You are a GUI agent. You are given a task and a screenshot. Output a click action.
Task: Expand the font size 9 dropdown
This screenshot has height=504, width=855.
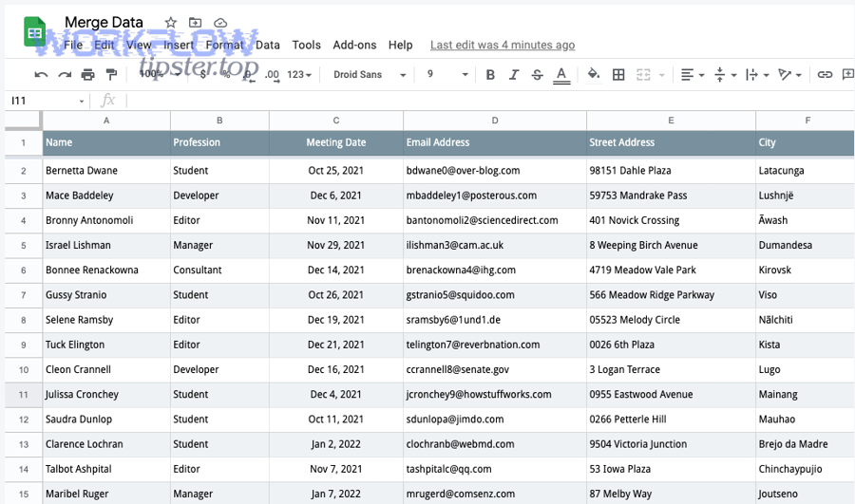[x=447, y=75]
